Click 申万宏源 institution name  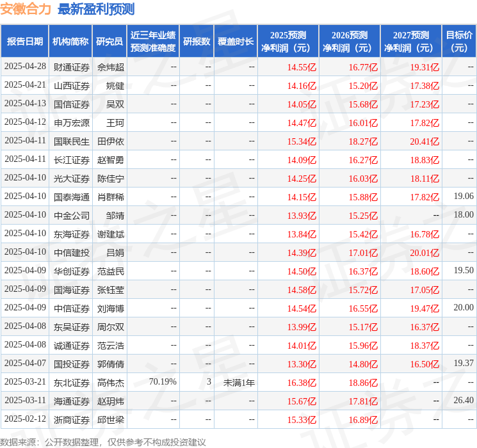pos(72,123)
